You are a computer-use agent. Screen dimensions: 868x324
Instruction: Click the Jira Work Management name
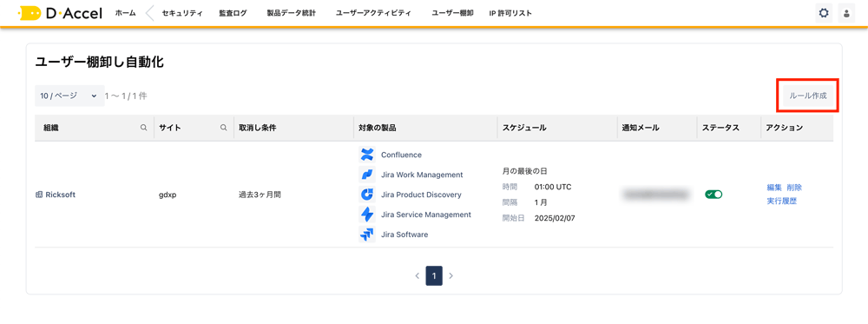click(x=422, y=175)
